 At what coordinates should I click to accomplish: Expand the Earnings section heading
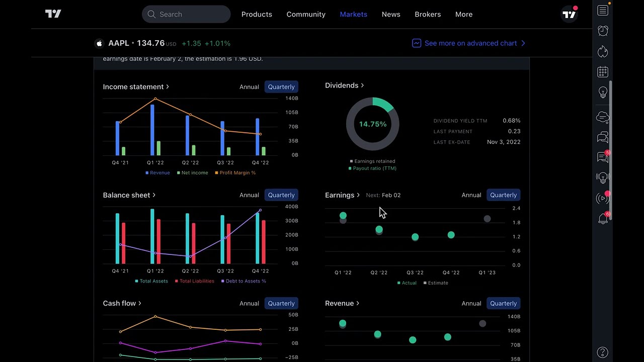pyautogui.click(x=342, y=195)
